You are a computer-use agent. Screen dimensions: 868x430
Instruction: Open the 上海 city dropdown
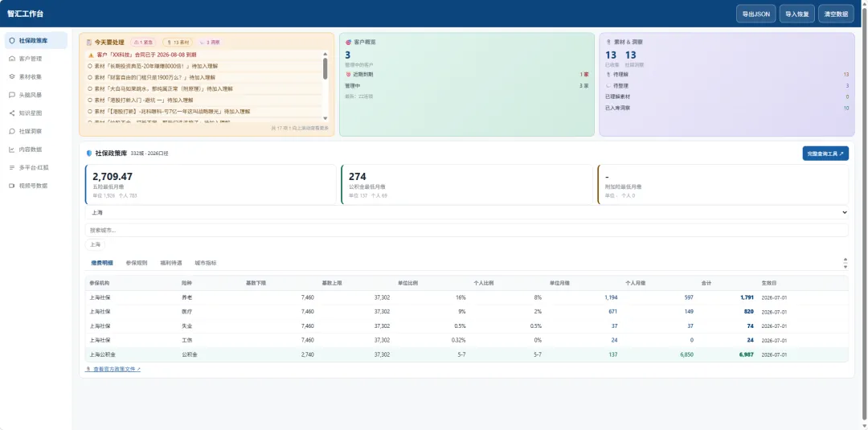click(467, 212)
